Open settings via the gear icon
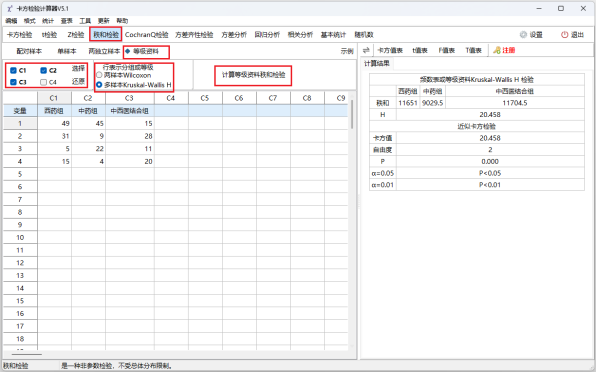Viewport: 596px width, 372px height. pos(523,35)
